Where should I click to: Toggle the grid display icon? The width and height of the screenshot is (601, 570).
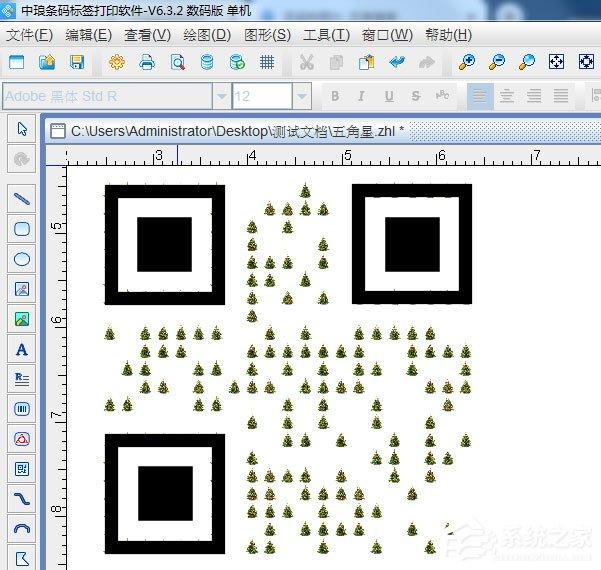pos(267,62)
